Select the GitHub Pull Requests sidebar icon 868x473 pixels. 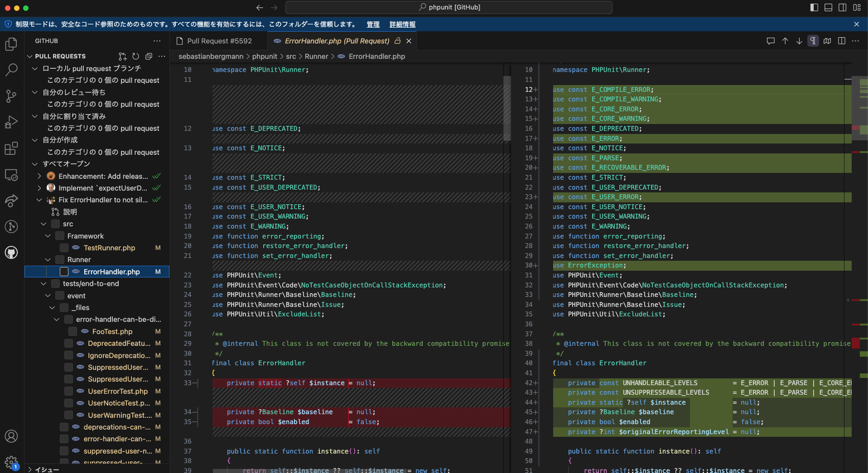(11, 253)
